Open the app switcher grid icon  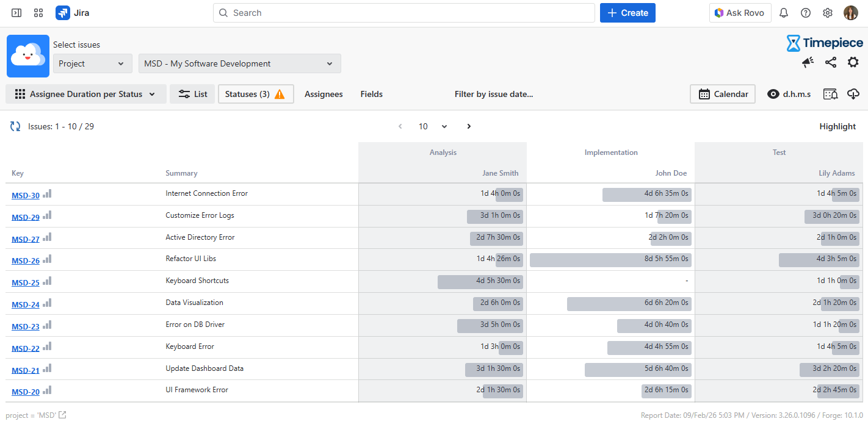tap(38, 13)
